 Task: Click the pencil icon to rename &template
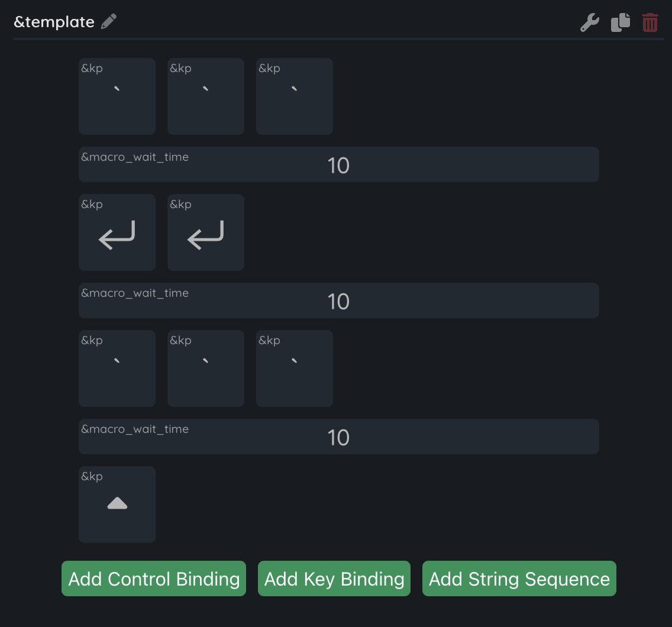(x=109, y=22)
